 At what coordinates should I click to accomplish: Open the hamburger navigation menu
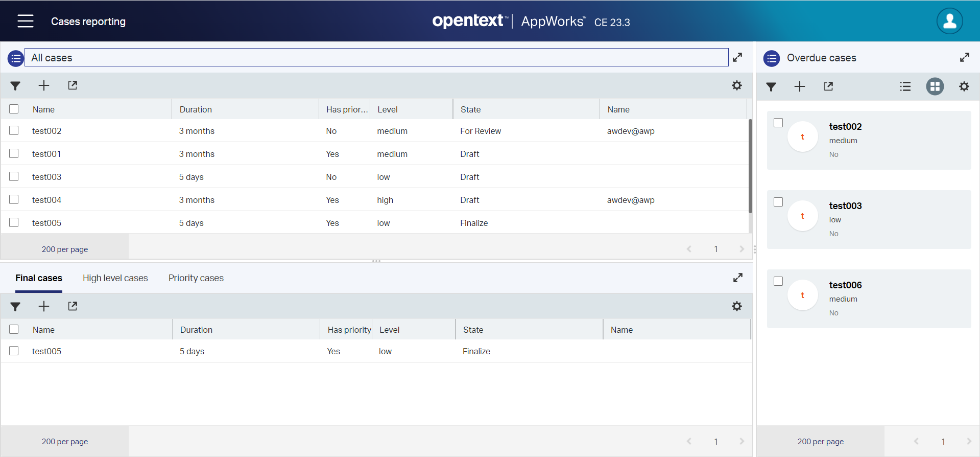[25, 21]
